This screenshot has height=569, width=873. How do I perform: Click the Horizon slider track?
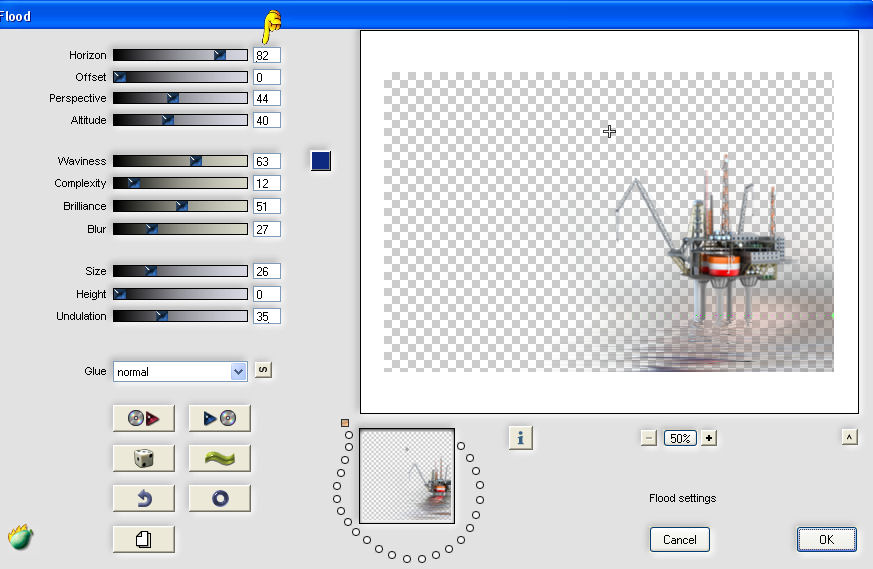click(x=180, y=55)
